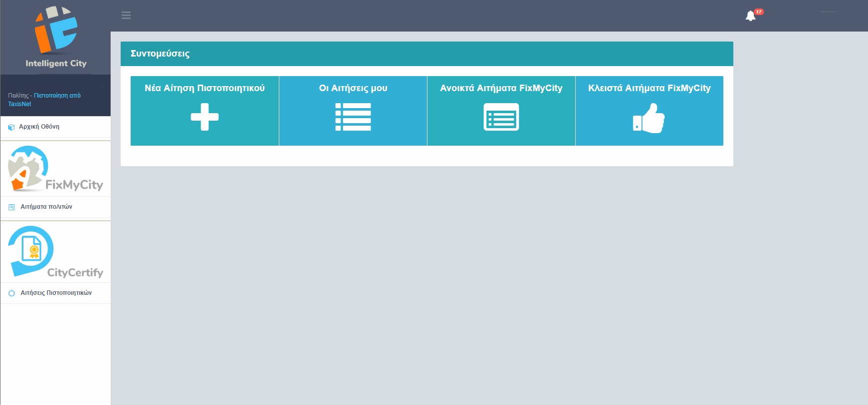Click the thumbs-up icon for closed requests
The width and height of the screenshot is (868, 405).
[649, 118]
